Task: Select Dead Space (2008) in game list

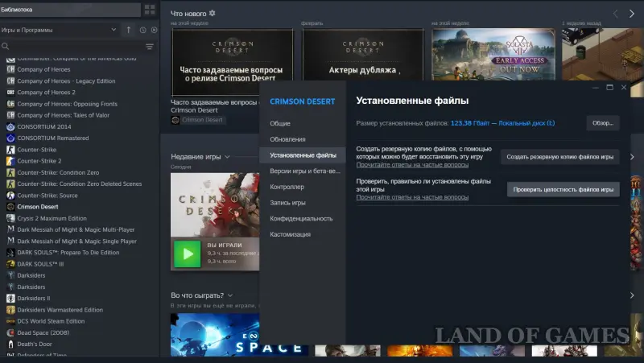Action: coord(43,332)
